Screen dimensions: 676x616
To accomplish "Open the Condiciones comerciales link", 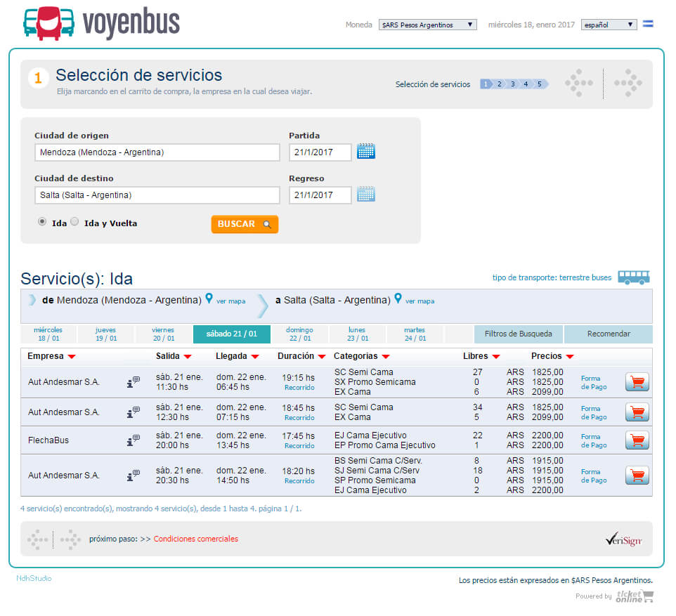I will (x=195, y=539).
